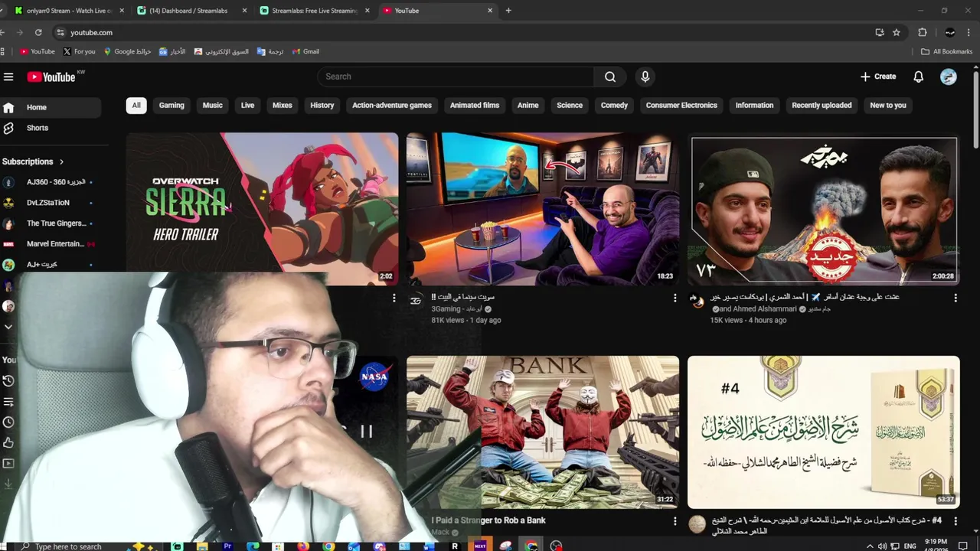This screenshot has width=980, height=551.
Task: Open the Chrome profile button
Action: [950, 32]
